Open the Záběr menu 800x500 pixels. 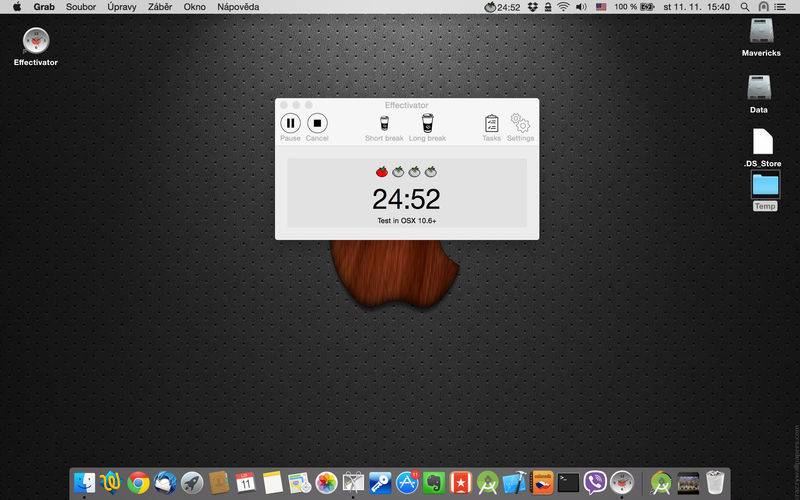click(160, 7)
